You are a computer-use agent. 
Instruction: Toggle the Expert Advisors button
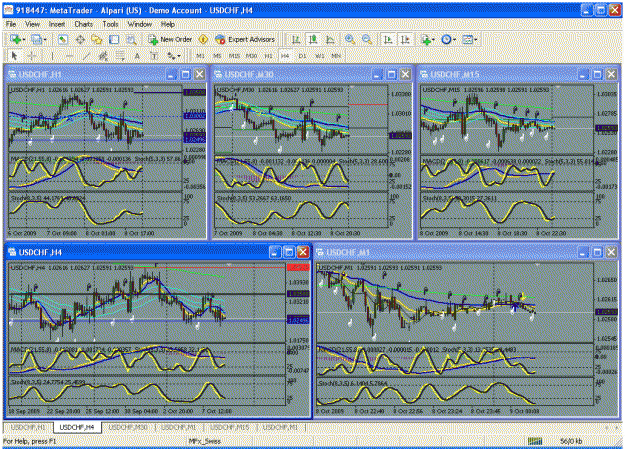tap(245, 39)
